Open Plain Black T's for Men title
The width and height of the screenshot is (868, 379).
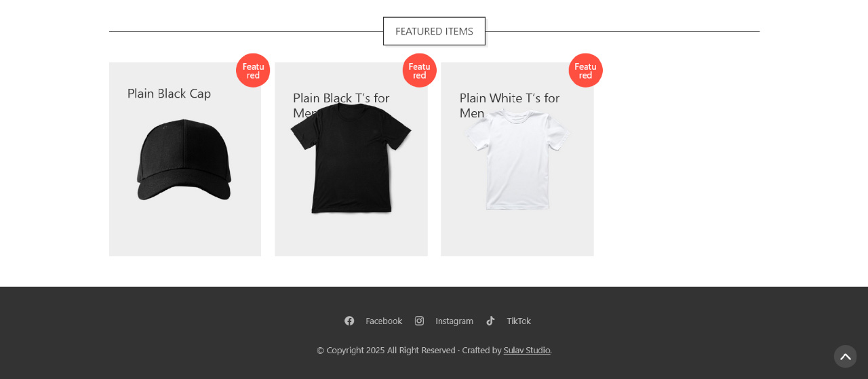(341, 98)
